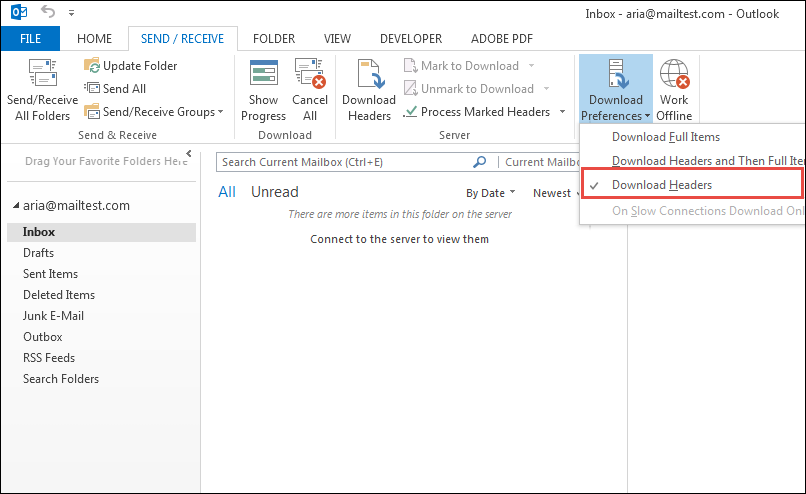The height and width of the screenshot is (494, 806).
Task: Click the Drag Your Favorite Folders Here area
Action: 106,161
